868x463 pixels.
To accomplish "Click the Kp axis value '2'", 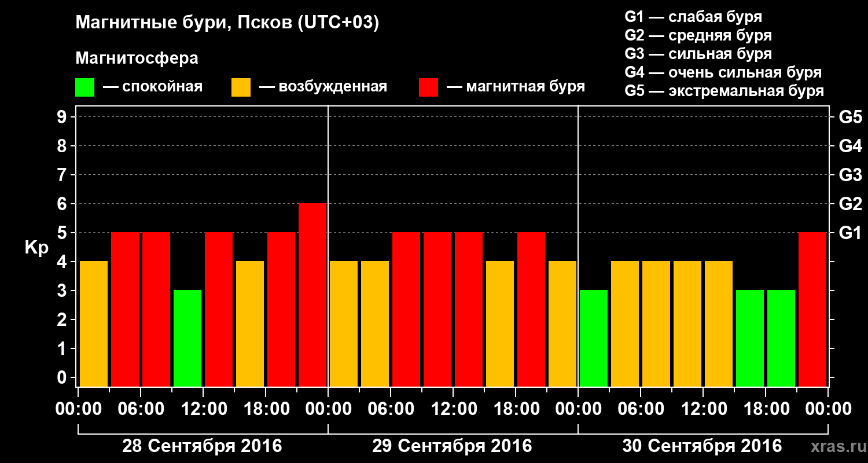I will tap(63, 319).
